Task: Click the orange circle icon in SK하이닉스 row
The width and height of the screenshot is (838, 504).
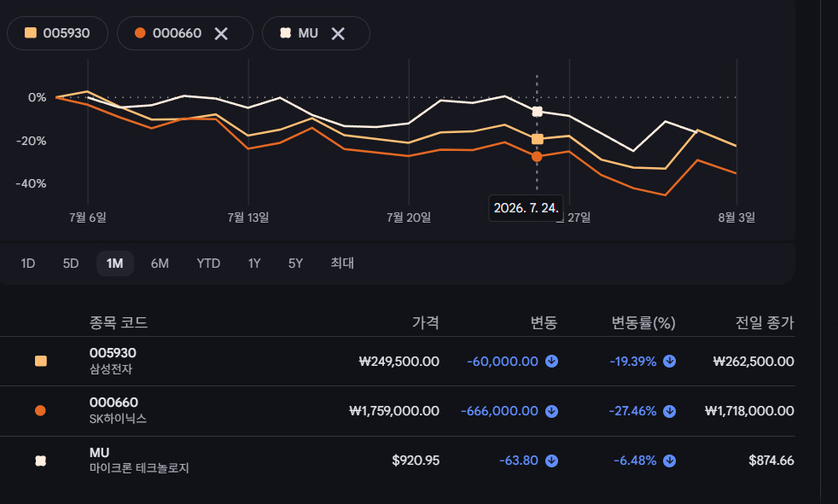Action: tap(40, 410)
